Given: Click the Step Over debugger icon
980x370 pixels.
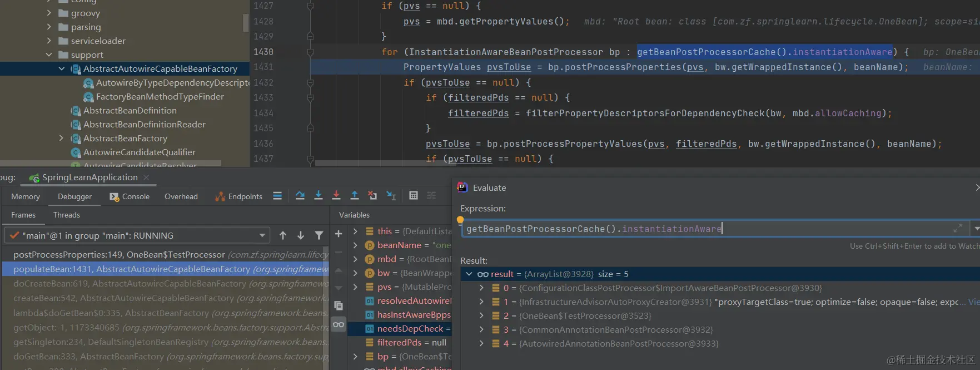Looking at the screenshot, I should (x=300, y=196).
